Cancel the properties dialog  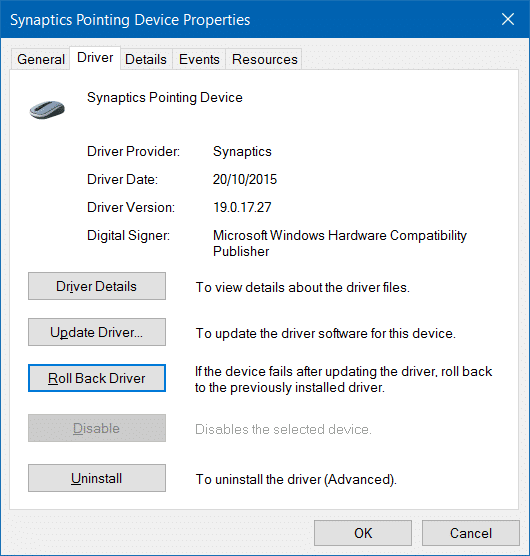(471, 533)
